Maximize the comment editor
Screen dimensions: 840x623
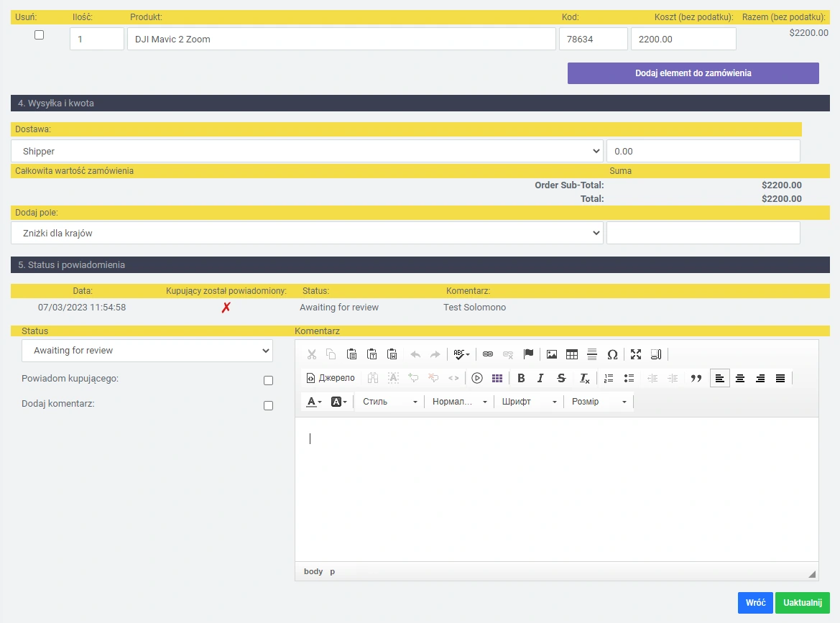click(636, 354)
